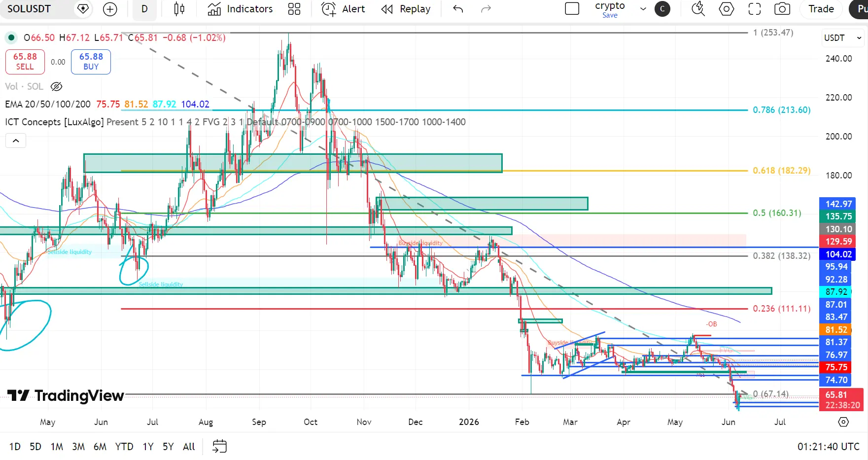
Task: Select the 0.5 (160.31) Fibonacci level
Action: tap(777, 213)
